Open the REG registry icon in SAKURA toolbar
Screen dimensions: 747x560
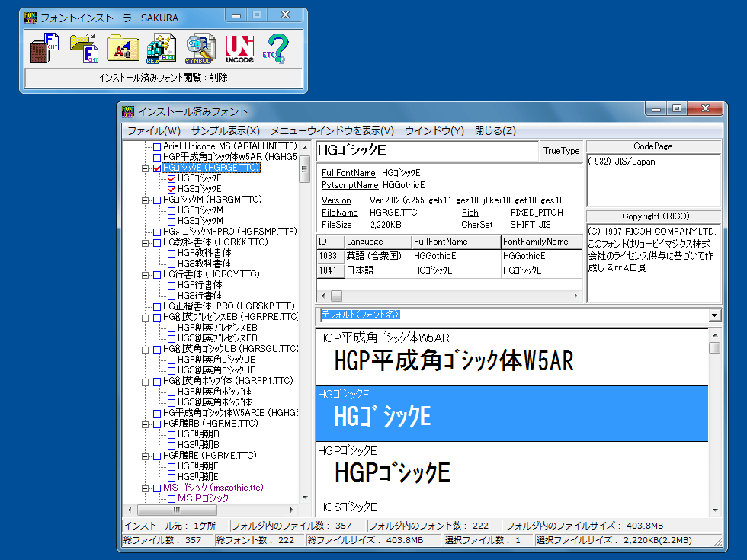pyautogui.click(x=161, y=48)
